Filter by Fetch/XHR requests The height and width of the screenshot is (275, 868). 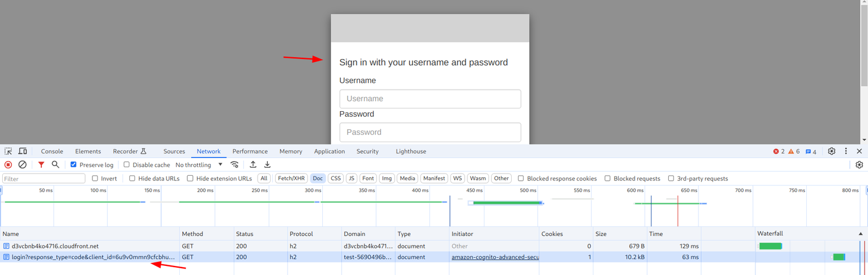point(291,179)
